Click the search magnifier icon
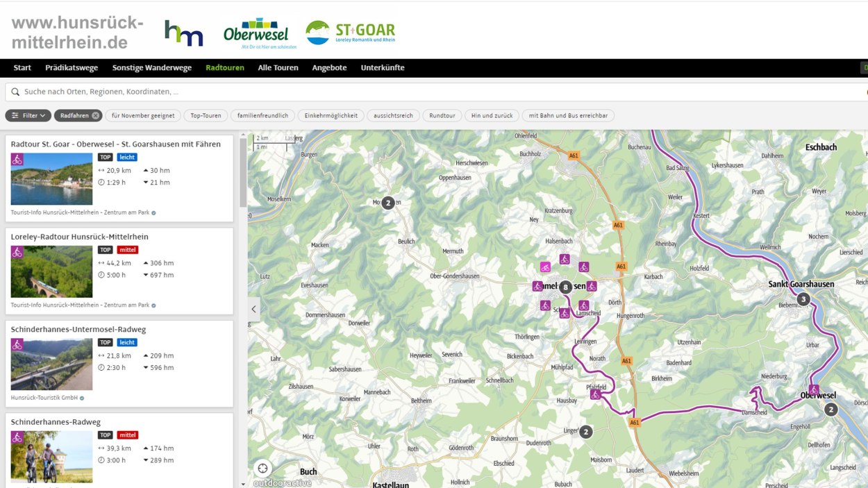This screenshot has height=488, width=868. click(x=15, y=92)
